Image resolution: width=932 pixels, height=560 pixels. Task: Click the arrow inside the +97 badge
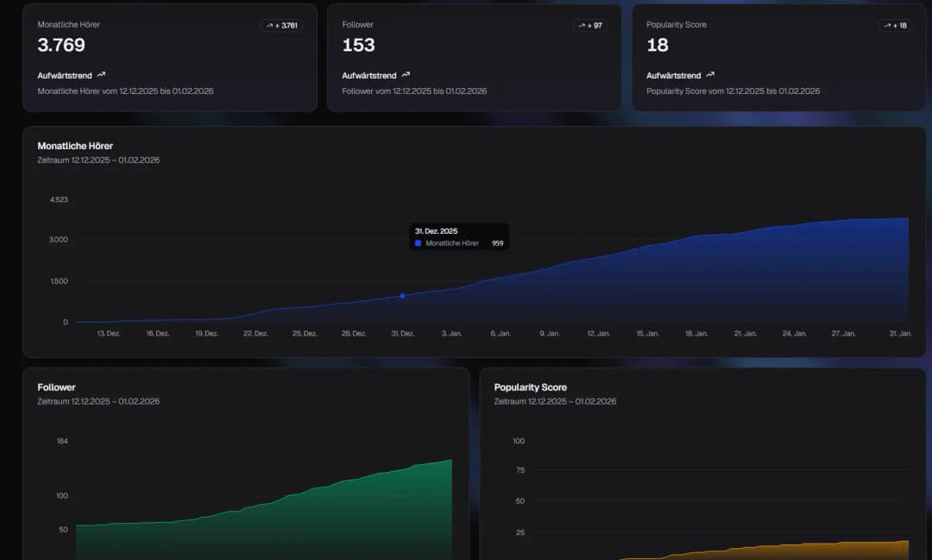point(582,26)
